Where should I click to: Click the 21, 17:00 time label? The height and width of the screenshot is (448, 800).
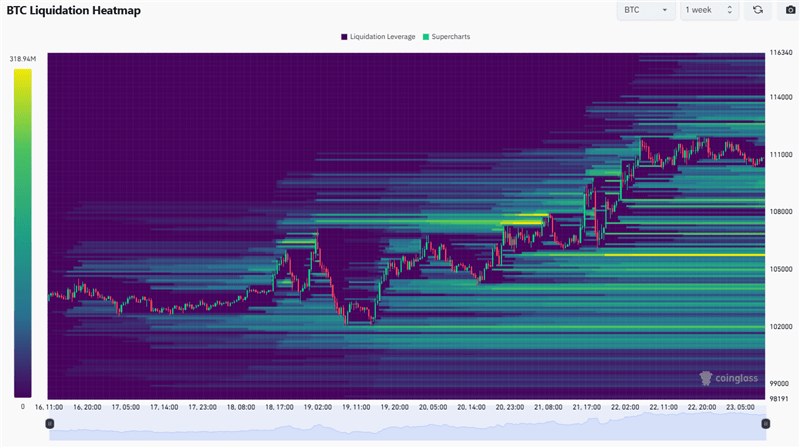(587, 407)
